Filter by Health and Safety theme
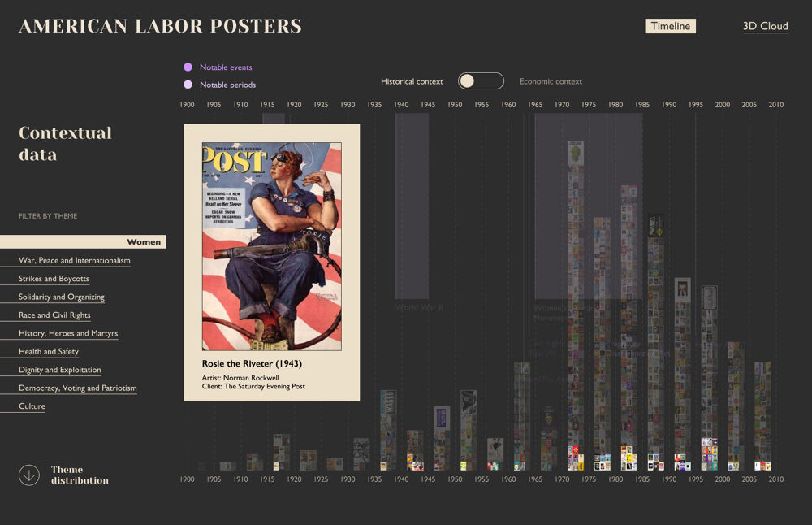This screenshot has height=525, width=812. point(49,351)
